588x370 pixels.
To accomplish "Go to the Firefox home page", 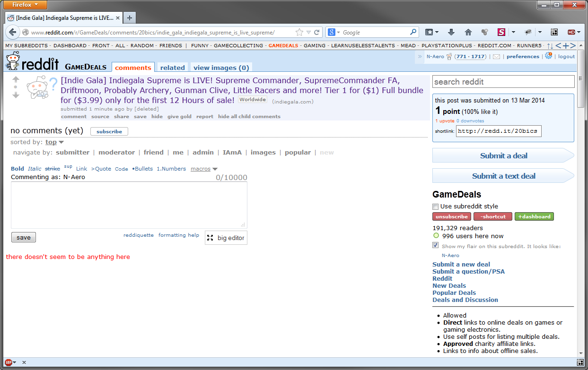I will (x=468, y=32).
